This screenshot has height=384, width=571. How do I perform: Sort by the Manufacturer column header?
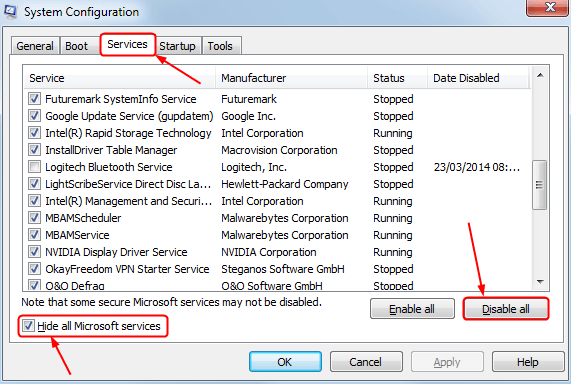(x=292, y=78)
